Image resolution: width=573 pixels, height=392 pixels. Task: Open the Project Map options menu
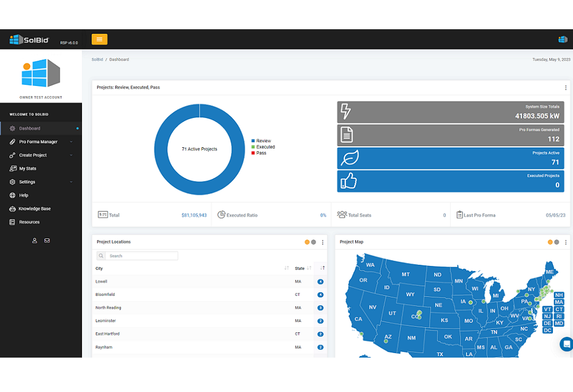(x=566, y=242)
